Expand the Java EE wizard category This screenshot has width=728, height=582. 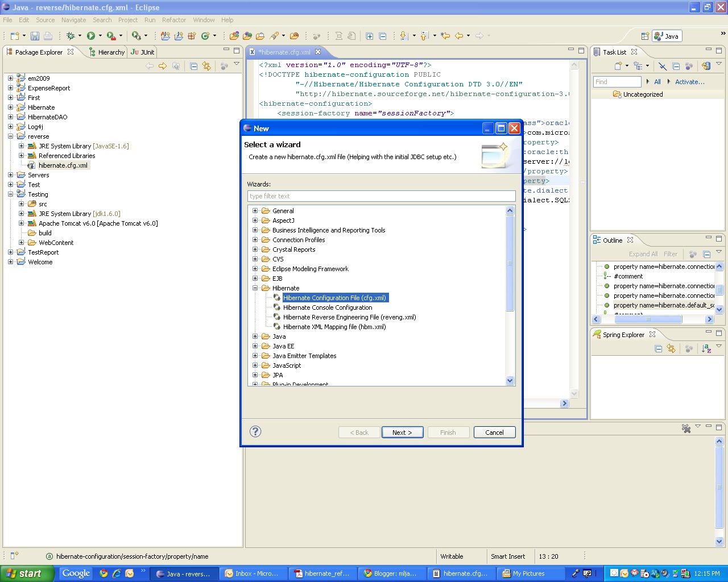click(x=255, y=346)
